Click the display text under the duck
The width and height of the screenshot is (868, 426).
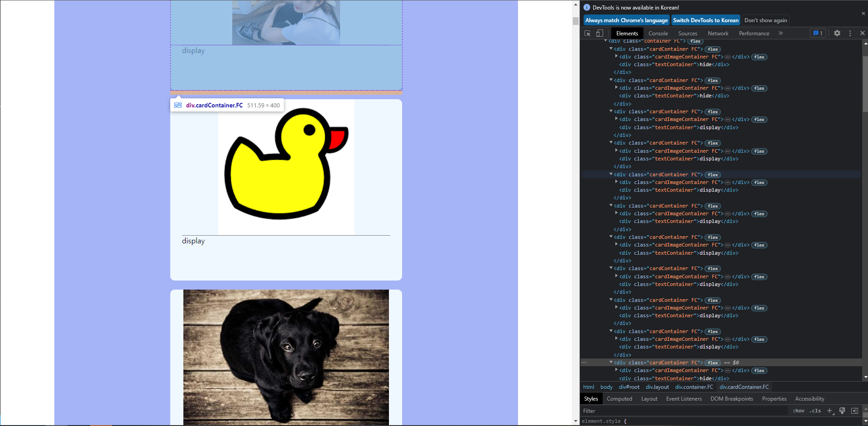[x=193, y=241]
